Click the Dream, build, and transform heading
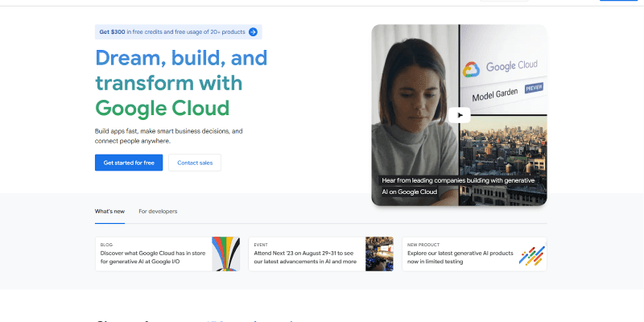This screenshot has height=322, width=644. [181, 83]
